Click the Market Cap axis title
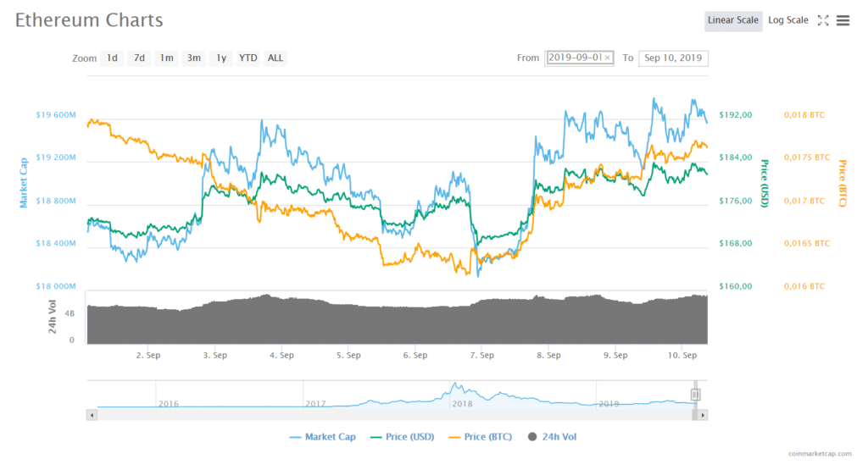 tap(23, 183)
